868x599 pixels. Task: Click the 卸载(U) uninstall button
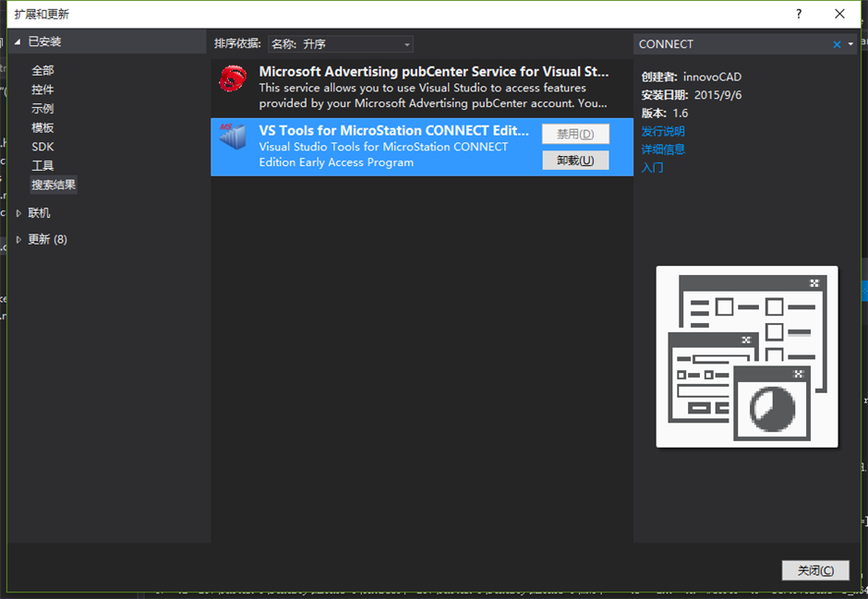click(575, 161)
